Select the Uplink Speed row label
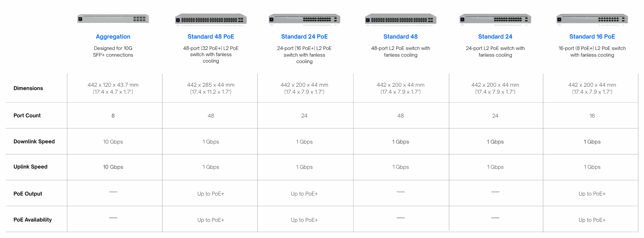This screenshot has width=644, height=238. coord(30,167)
